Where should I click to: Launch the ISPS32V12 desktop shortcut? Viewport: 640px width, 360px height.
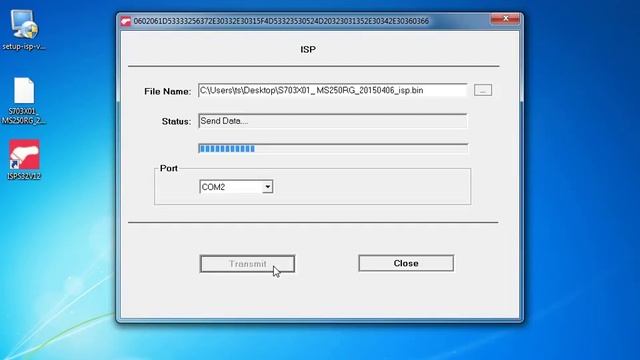[24, 160]
